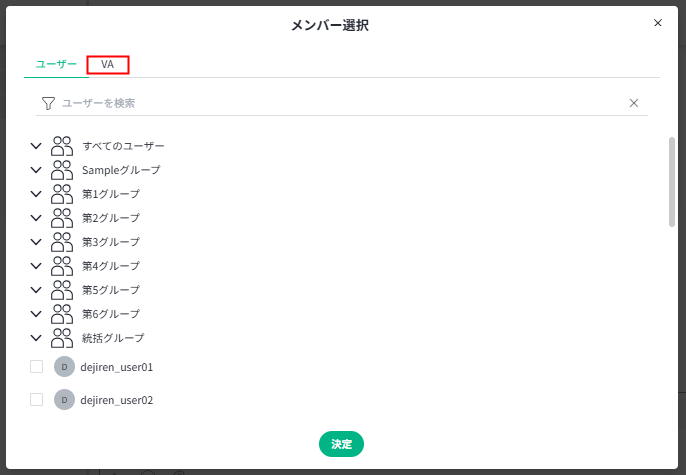Expand the 第1グループ chevron
Screen dimensions: 686x475
click(37, 194)
